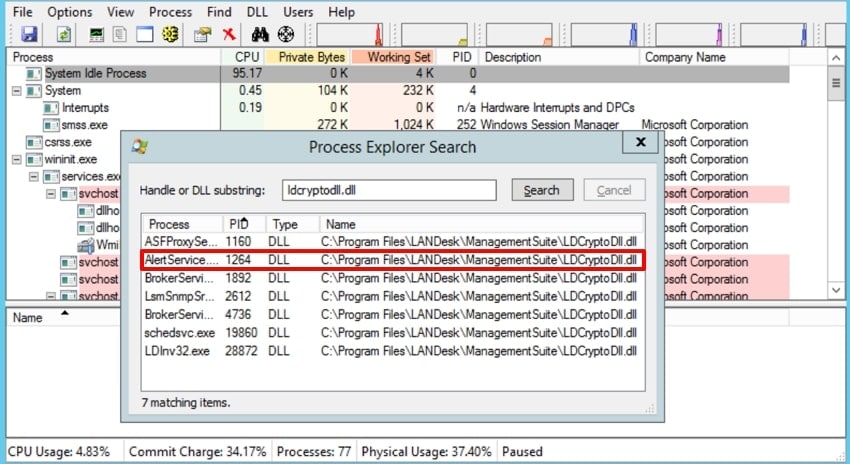Click Processes: 77 in status bar
The width and height of the screenshot is (850, 464).
(x=314, y=452)
